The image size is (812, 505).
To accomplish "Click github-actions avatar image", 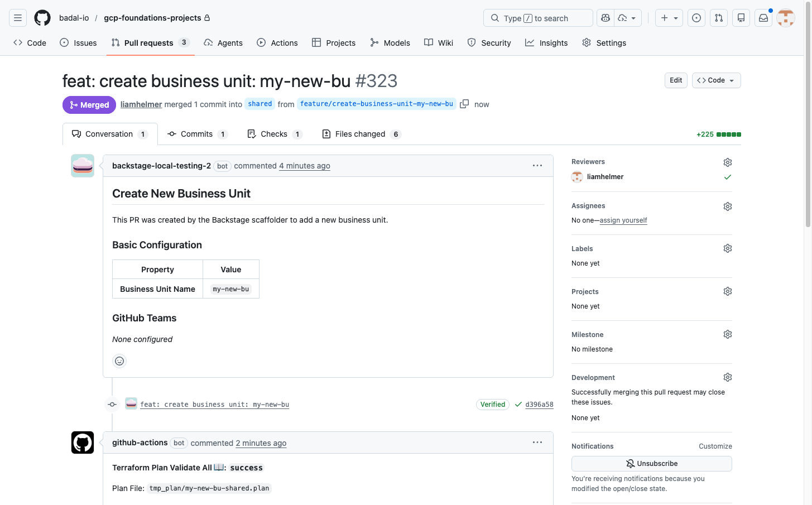I will [x=83, y=443].
